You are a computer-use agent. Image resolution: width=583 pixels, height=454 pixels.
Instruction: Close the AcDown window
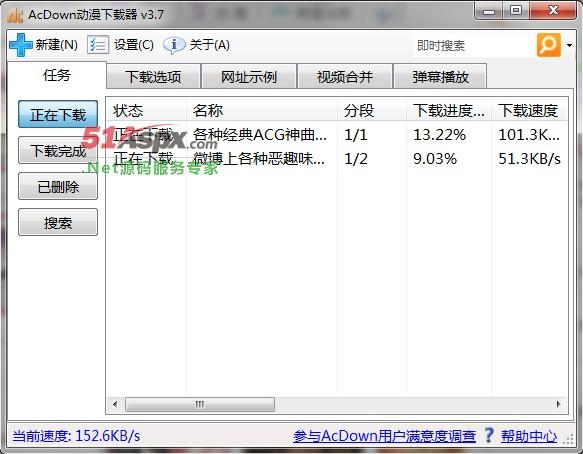click(553, 11)
